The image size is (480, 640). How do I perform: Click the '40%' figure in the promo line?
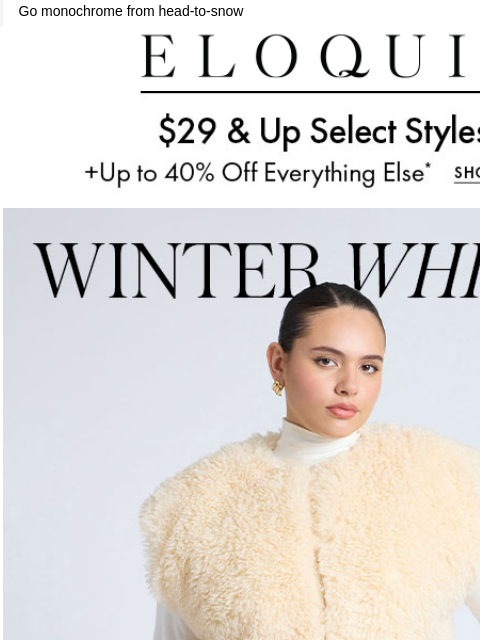189,172
